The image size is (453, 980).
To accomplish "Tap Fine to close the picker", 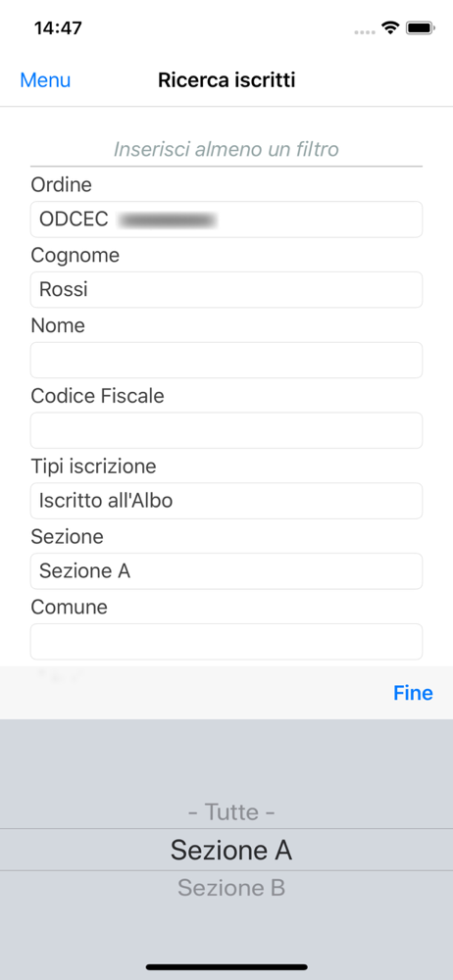I will click(x=413, y=693).
